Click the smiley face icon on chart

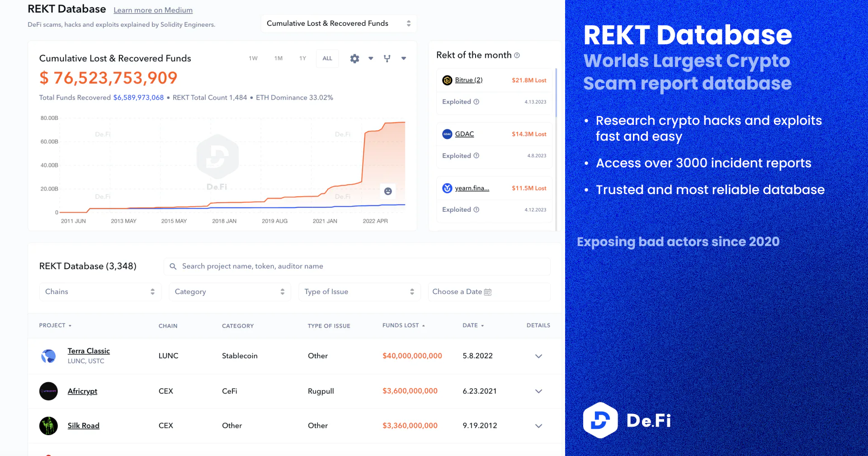click(388, 191)
